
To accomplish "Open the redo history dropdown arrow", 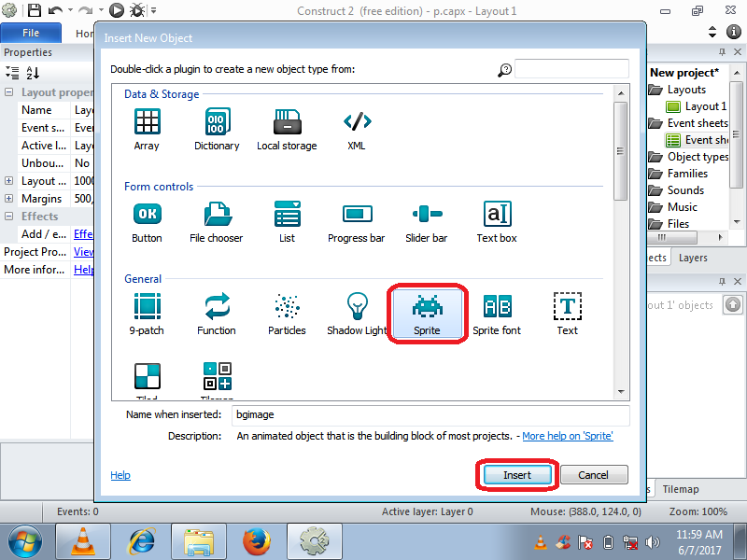I will point(101,10).
